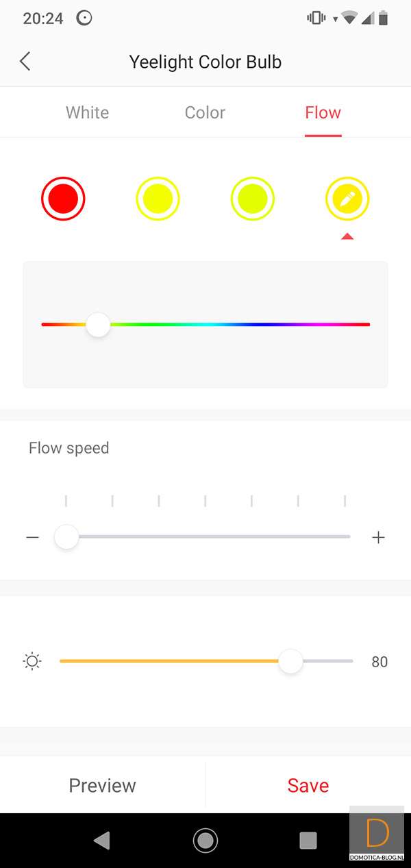The height and width of the screenshot is (868, 411).
Task: Tap the sun brightness icon
Action: click(32, 662)
